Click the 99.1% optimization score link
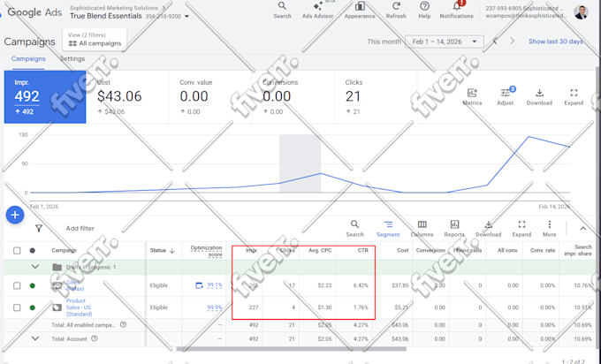601x364 pixels. pos(215,285)
